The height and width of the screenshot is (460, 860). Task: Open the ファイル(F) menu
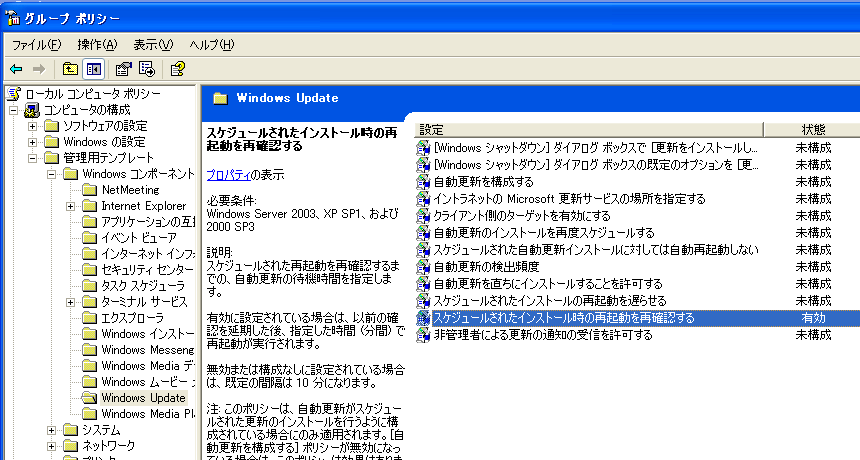point(37,45)
